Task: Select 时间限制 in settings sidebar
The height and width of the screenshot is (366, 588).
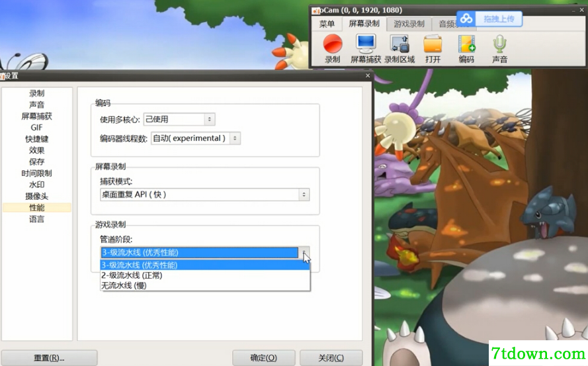Action: tap(37, 173)
